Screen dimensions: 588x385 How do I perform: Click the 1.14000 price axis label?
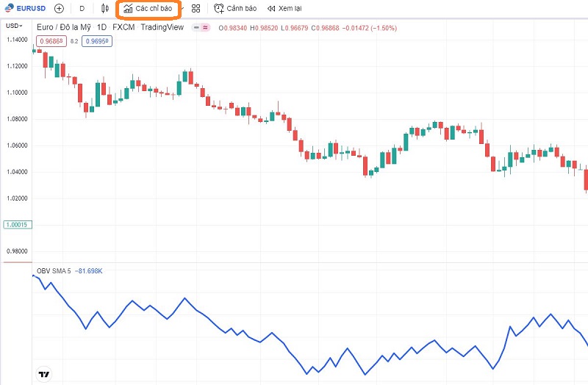click(17, 40)
